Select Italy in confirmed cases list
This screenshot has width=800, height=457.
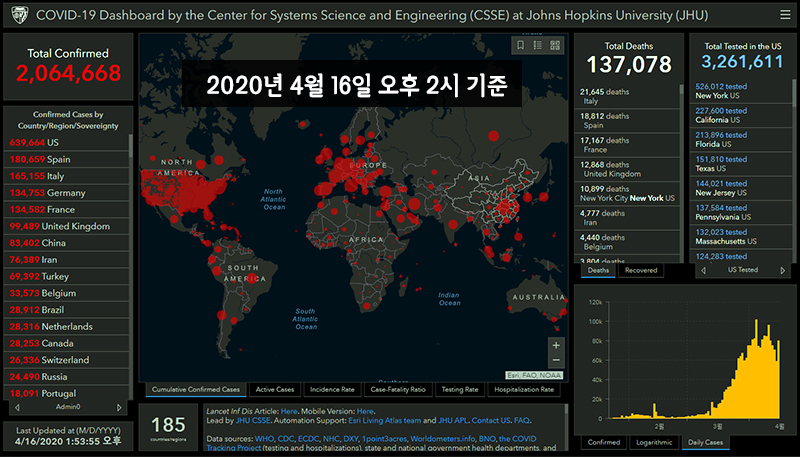coord(66,176)
